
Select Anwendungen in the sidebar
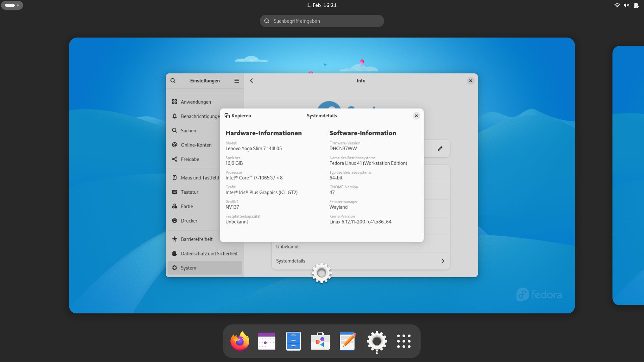[x=196, y=102]
